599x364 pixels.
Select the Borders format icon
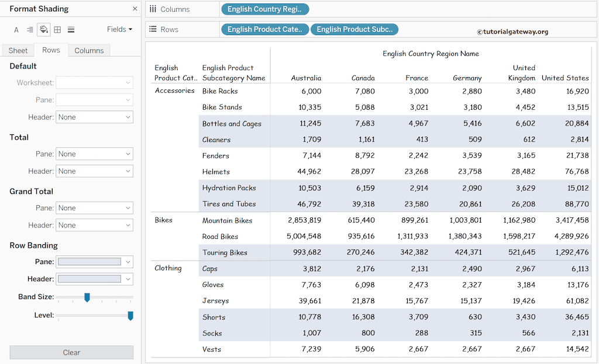point(57,29)
